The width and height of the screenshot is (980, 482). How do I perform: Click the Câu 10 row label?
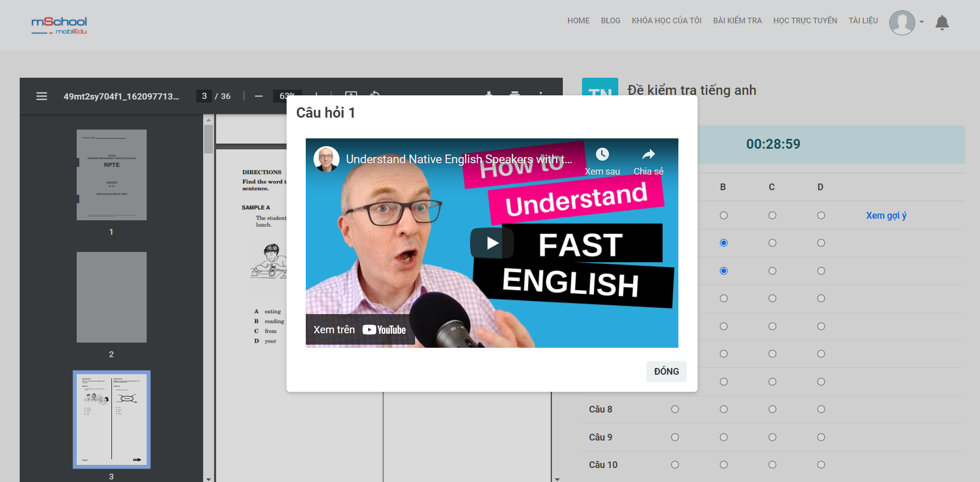point(603,465)
